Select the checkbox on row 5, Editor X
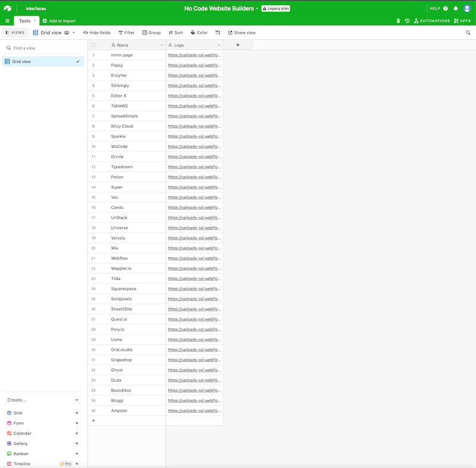This screenshot has width=476, height=468. 93,95
